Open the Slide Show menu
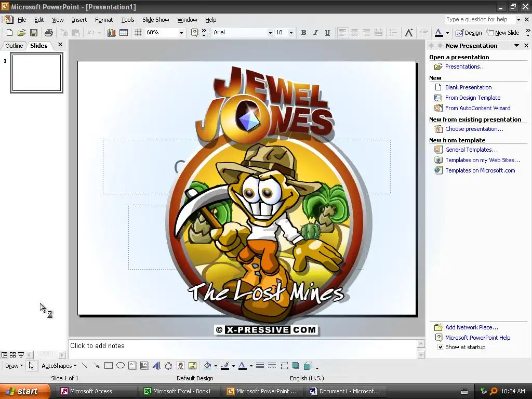This screenshot has width=532, height=399. pos(156,20)
